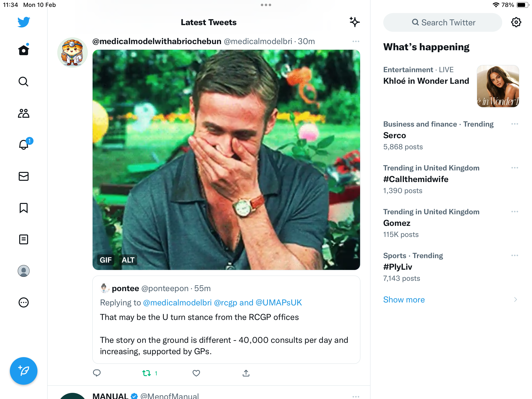Tap the 11:34 clock in status bar
The height and width of the screenshot is (399, 532).
point(10,5)
